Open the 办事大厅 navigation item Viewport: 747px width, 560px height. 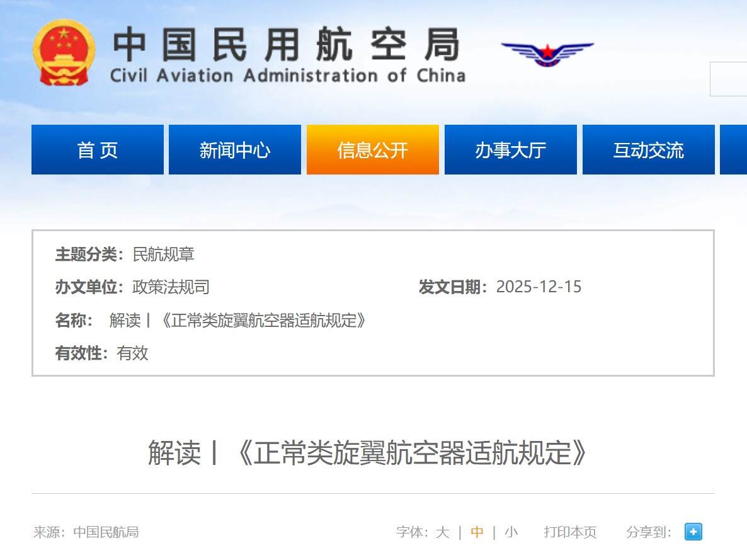(x=510, y=149)
